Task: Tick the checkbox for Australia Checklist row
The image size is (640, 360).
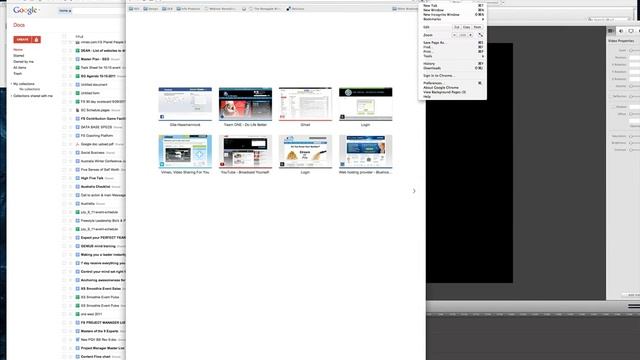Action: point(64,187)
